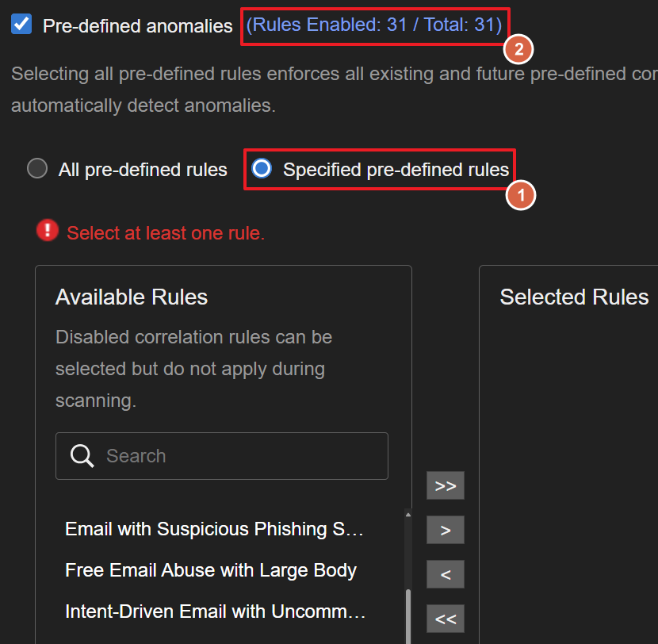
Task: Choose the Specified pre-defined rules radio button
Action: (x=262, y=169)
